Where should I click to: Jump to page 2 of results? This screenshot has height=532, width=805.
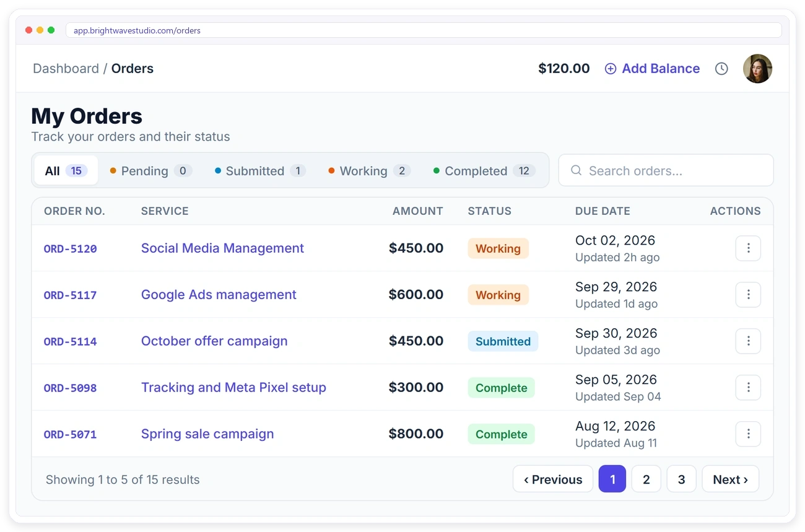click(x=646, y=479)
